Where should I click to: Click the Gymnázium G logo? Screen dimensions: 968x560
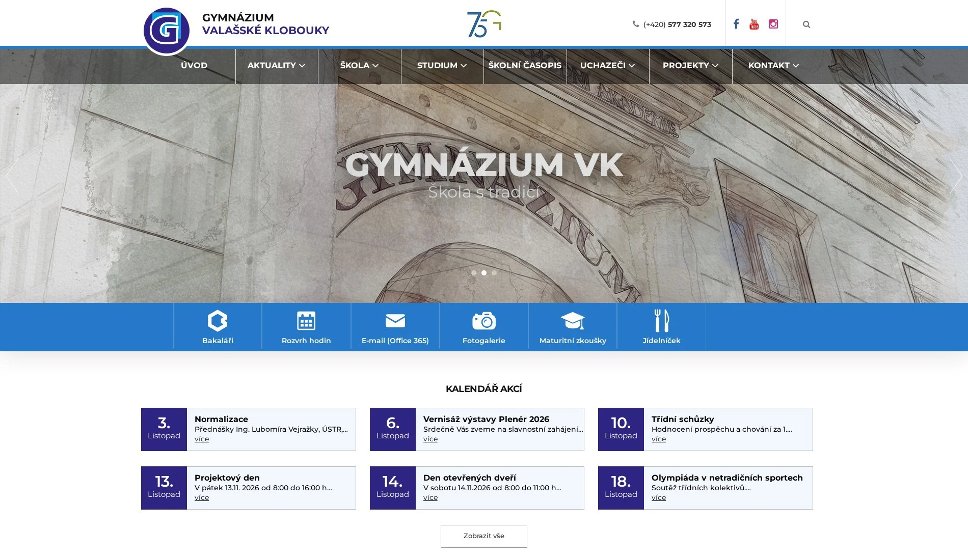click(x=167, y=31)
